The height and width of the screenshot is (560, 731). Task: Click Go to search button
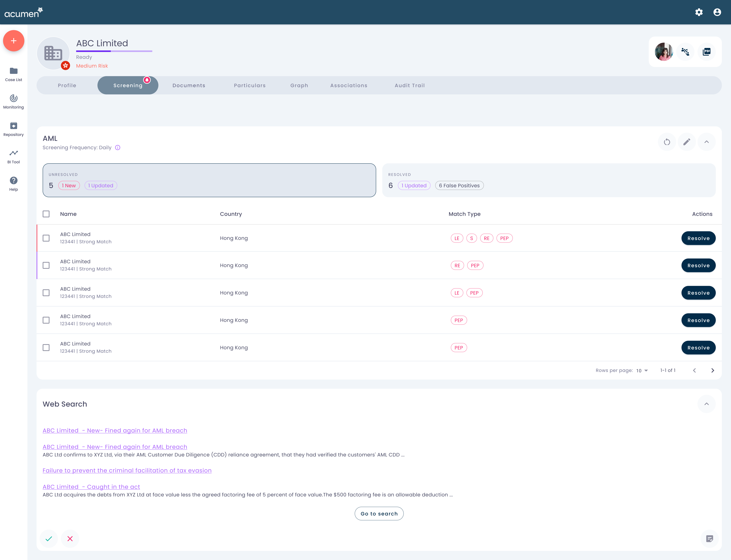click(x=379, y=514)
